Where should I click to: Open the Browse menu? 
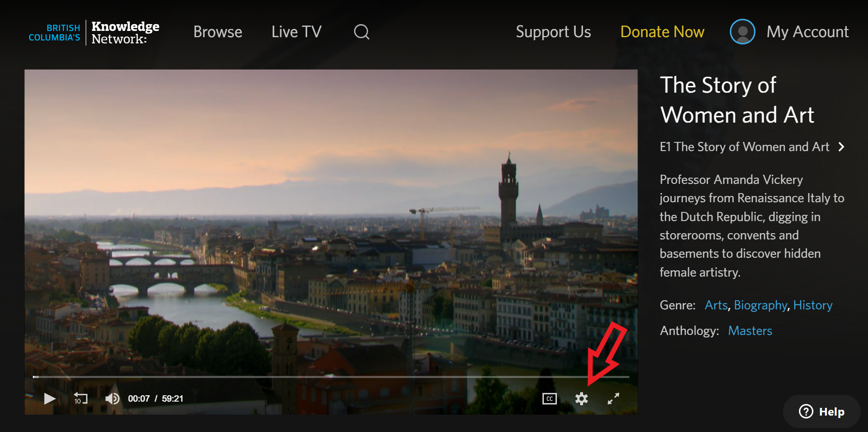click(x=218, y=32)
